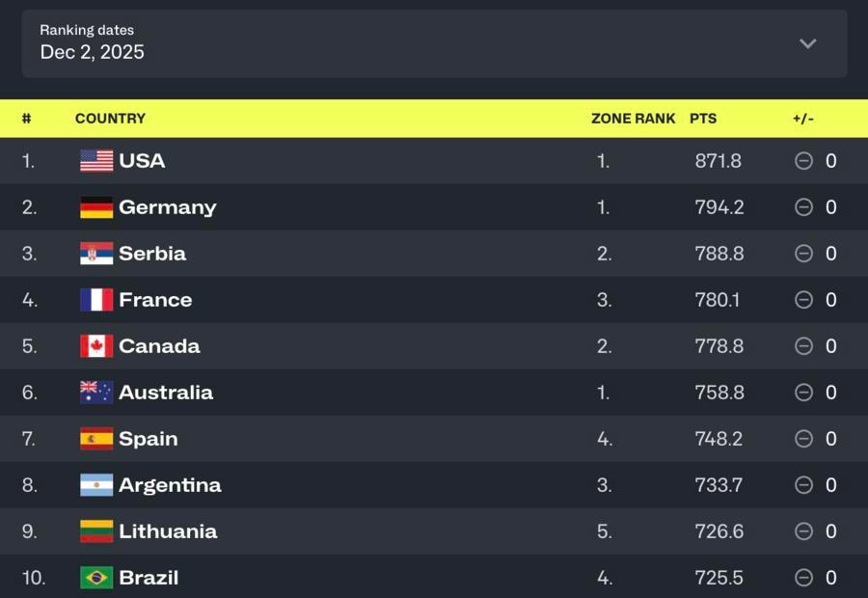Click the no-change circle icon in USA row

(803, 161)
